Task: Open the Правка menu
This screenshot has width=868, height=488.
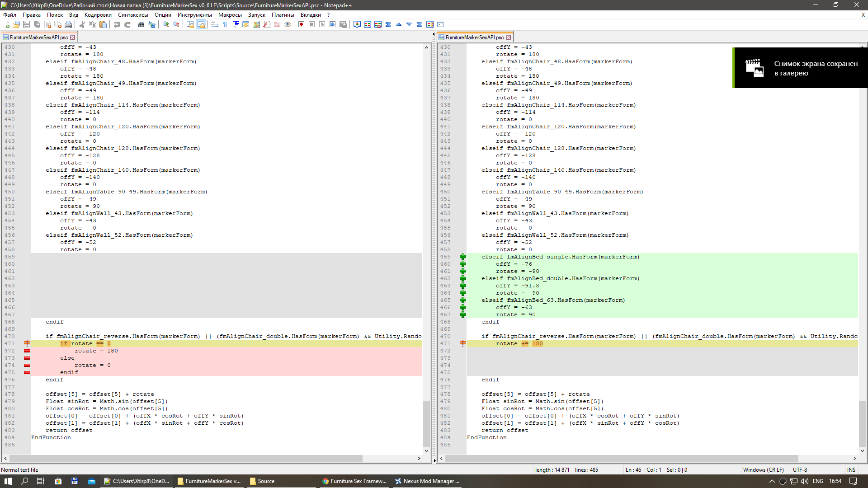Action: click(32, 15)
